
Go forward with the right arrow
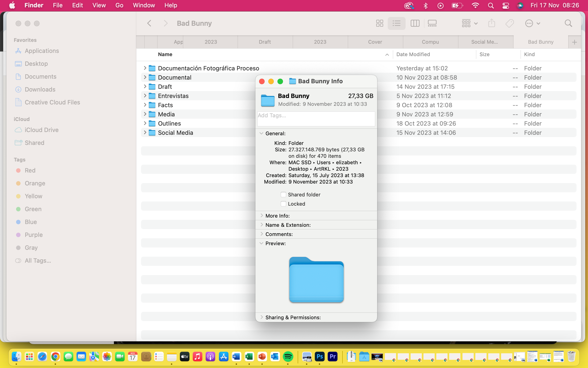(166, 23)
